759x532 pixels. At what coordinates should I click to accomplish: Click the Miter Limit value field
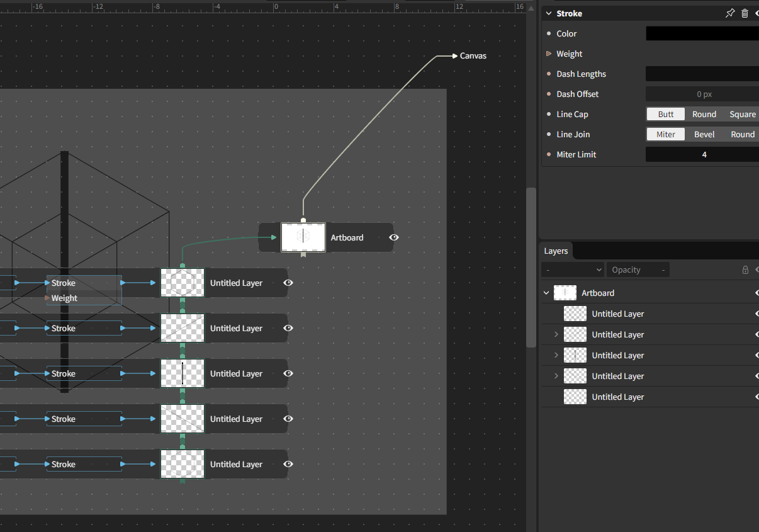click(x=702, y=154)
